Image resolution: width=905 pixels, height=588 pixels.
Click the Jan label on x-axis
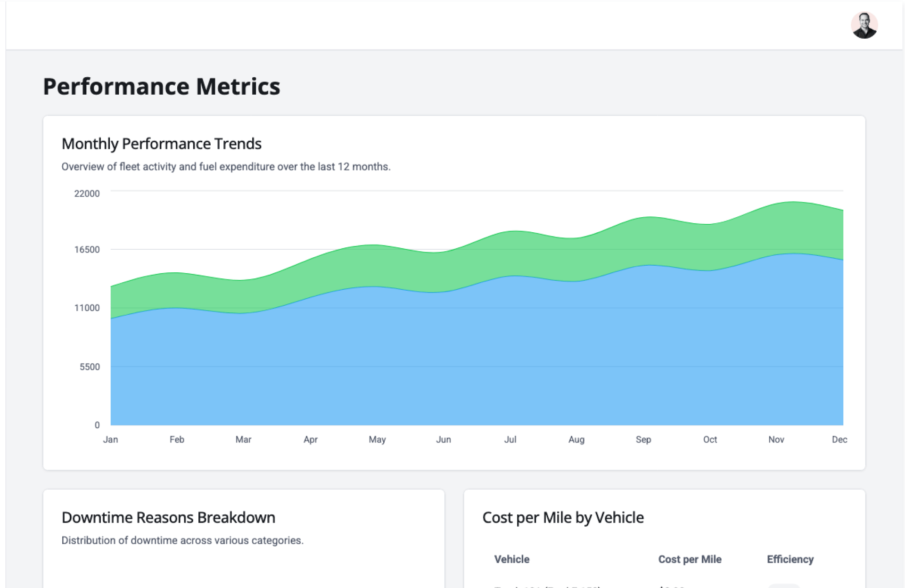110,440
